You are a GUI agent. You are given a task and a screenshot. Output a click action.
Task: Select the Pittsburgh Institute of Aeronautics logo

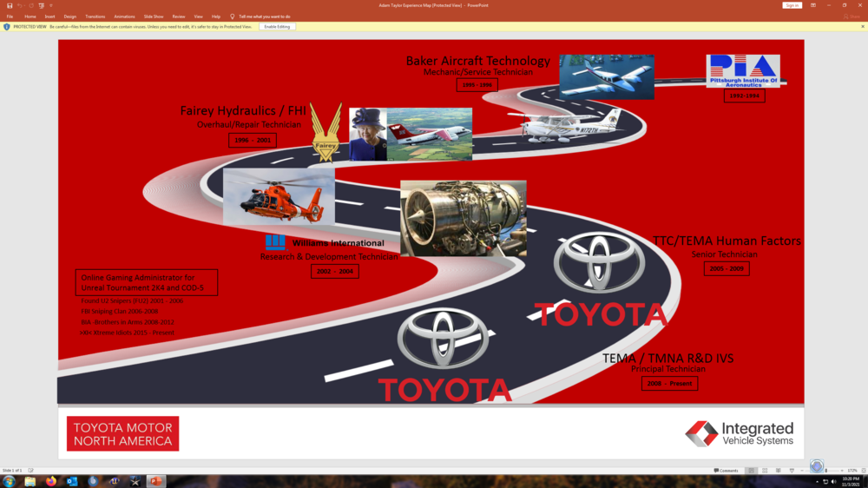tap(743, 71)
